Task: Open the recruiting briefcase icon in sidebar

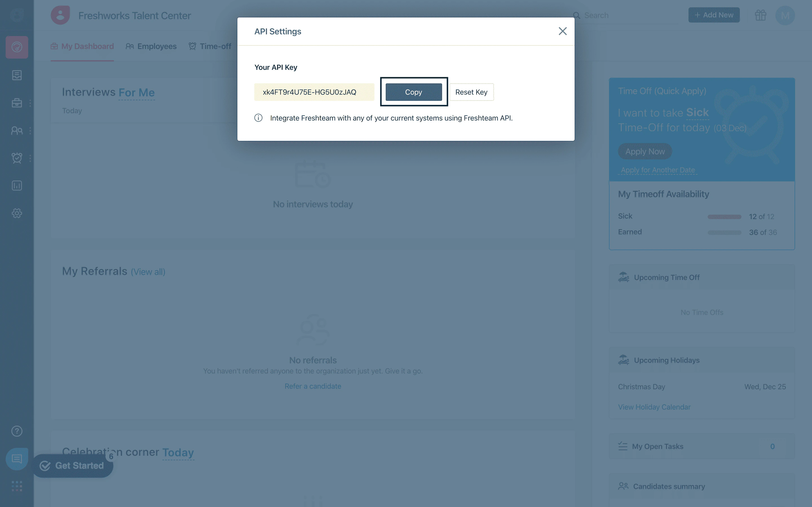Action: (x=17, y=103)
